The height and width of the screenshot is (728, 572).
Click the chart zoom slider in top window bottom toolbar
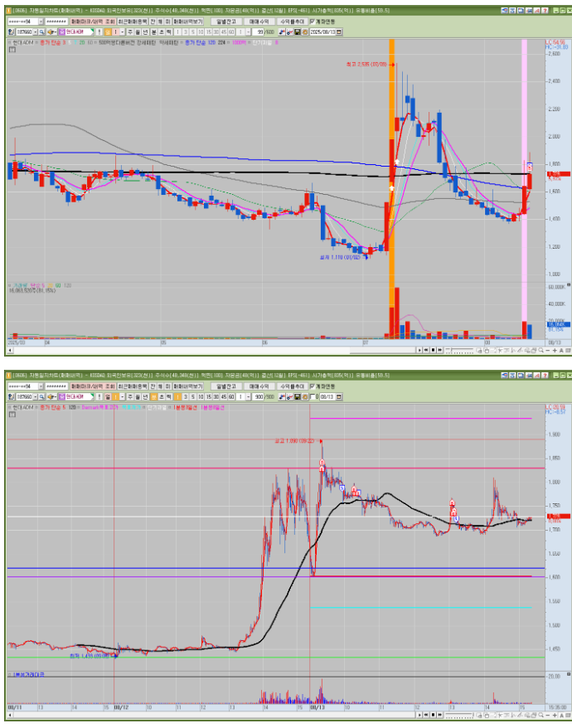coord(459,350)
